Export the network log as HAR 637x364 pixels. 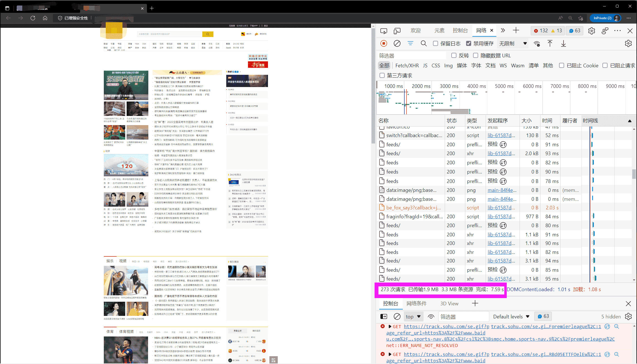pos(563,43)
